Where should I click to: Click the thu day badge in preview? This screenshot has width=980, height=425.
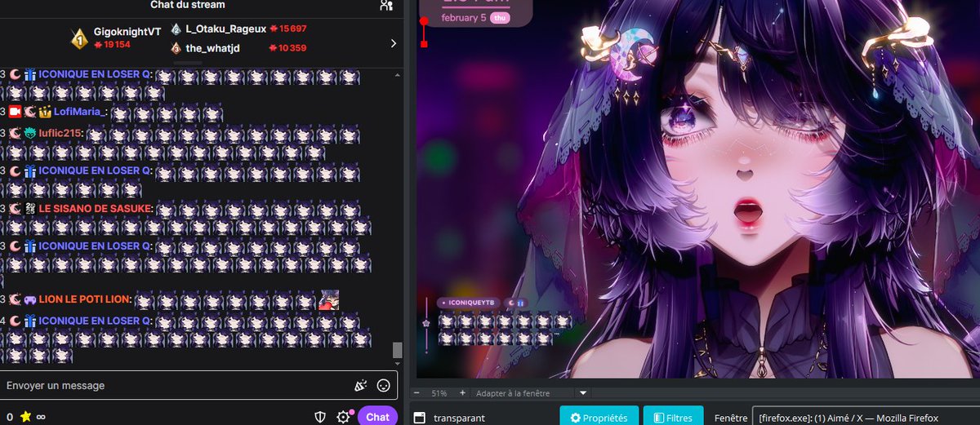(499, 17)
